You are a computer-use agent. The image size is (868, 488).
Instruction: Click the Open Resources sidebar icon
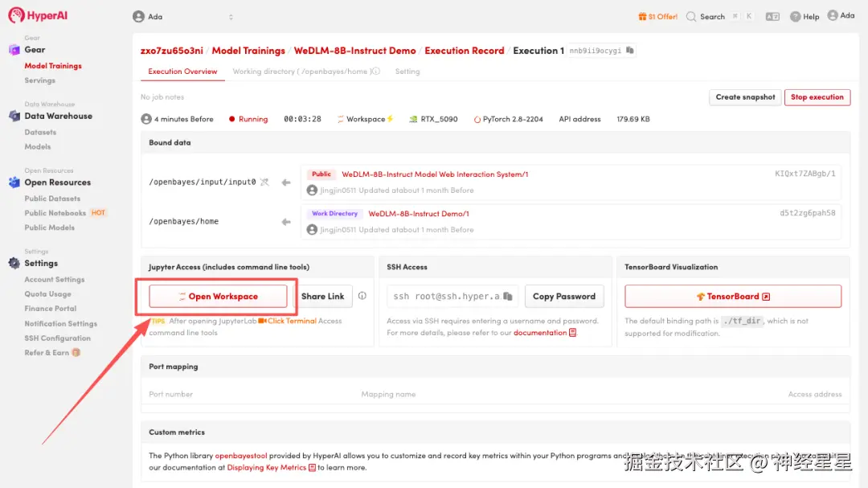(14, 182)
